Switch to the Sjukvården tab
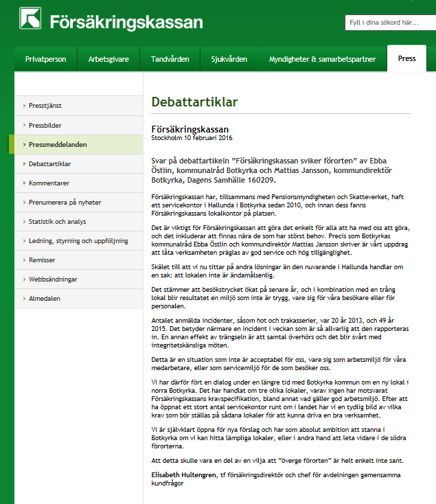Image resolution: width=436 pixels, height=504 pixels. 229,59
